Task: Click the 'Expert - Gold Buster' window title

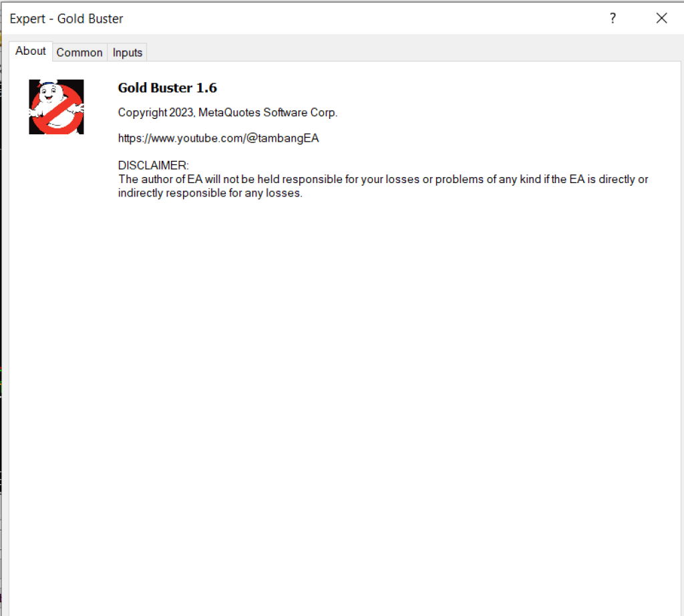Action: pos(66,19)
